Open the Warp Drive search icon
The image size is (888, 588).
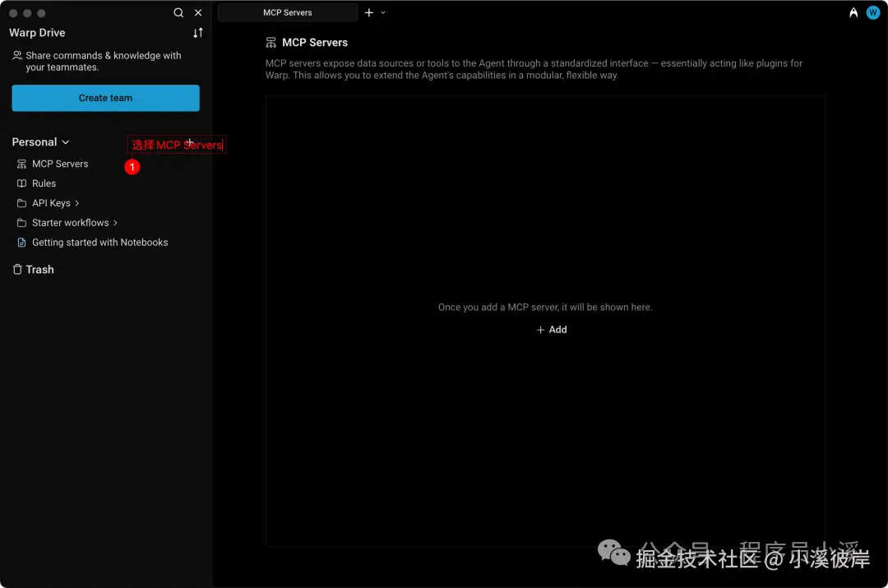point(178,12)
